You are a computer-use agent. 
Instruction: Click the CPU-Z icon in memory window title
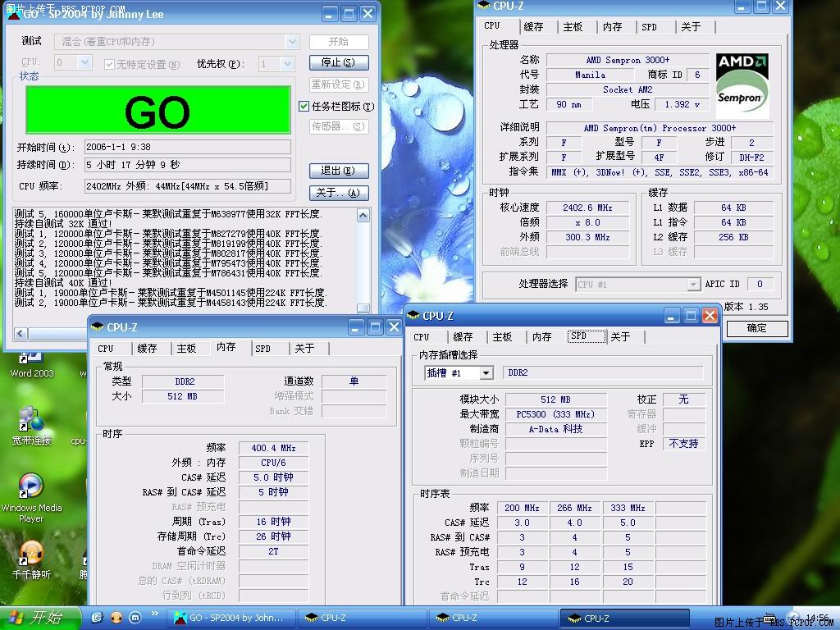coord(98,326)
